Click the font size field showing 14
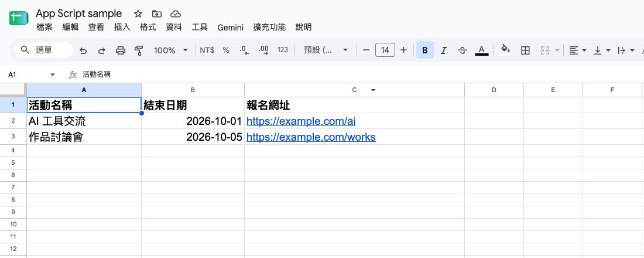This screenshot has width=644, height=258. point(385,50)
